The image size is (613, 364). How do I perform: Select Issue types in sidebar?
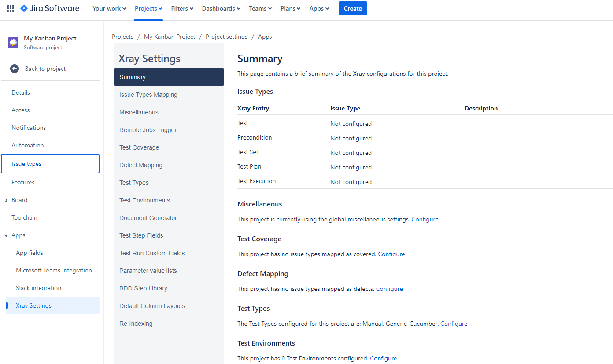50,164
